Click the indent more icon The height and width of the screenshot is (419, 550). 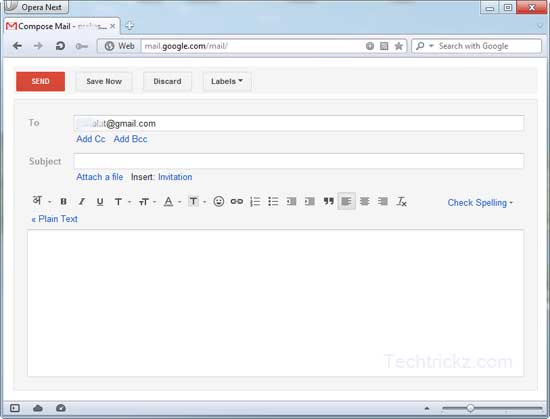(310, 202)
